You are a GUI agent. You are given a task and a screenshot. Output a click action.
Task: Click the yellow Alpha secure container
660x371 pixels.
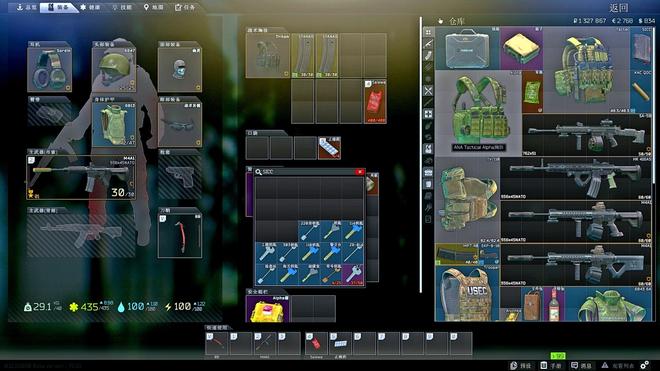click(x=267, y=309)
